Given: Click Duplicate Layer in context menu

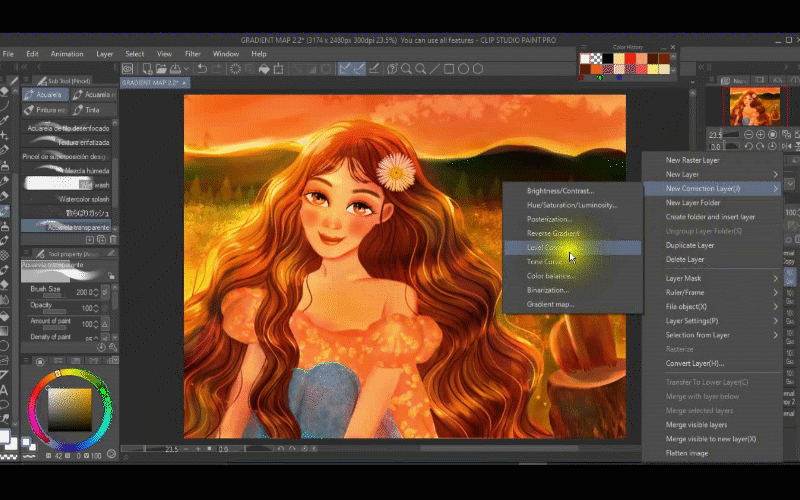Looking at the screenshot, I should click(690, 245).
